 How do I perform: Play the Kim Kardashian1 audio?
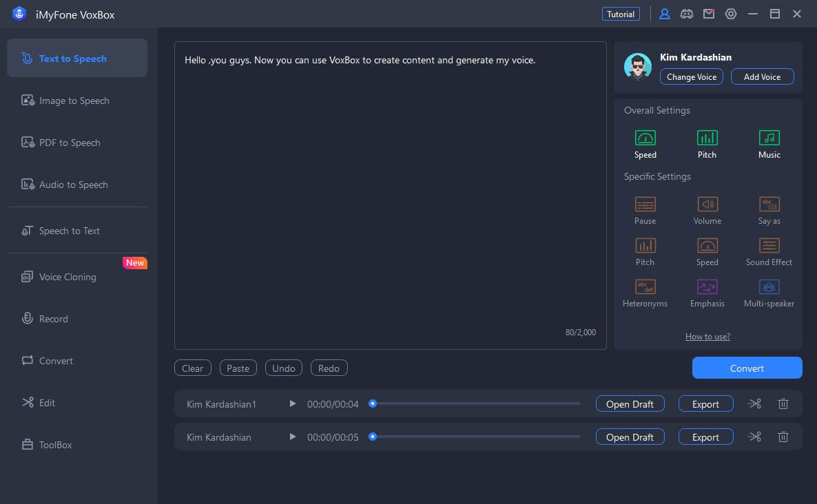click(292, 403)
